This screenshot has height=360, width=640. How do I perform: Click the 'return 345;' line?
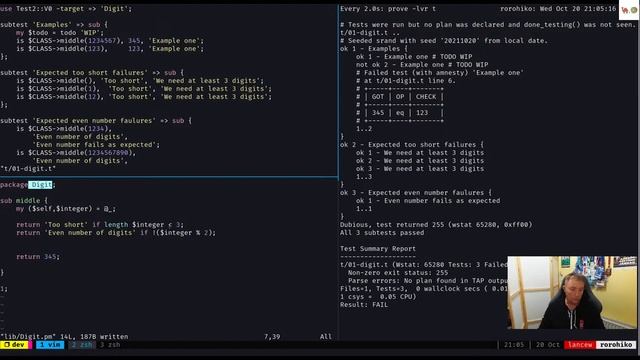pyautogui.click(x=38, y=257)
